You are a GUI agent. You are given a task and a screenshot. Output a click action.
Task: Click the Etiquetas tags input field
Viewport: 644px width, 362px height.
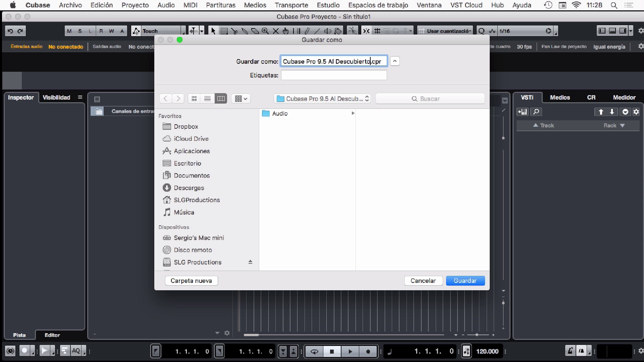(334, 75)
